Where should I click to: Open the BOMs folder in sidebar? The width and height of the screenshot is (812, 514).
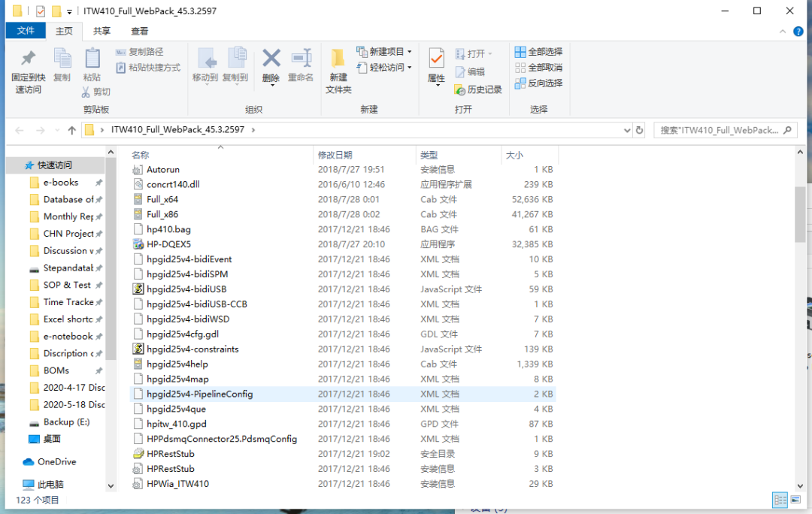pyautogui.click(x=56, y=370)
